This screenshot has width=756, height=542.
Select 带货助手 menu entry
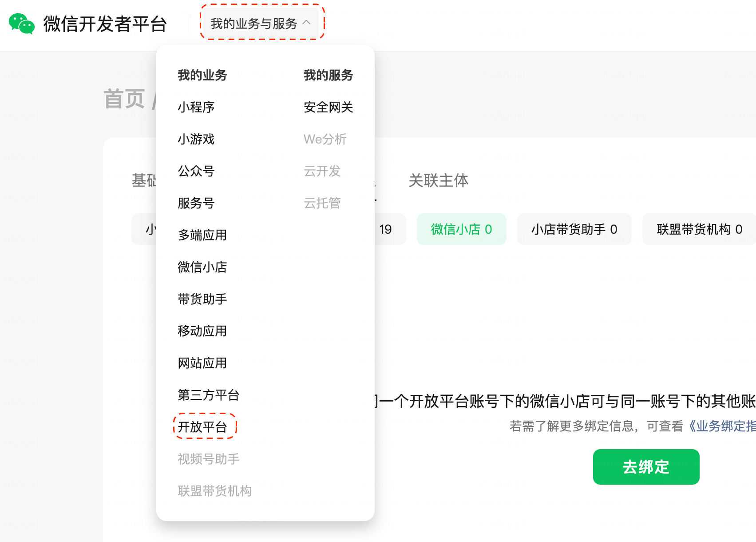pyautogui.click(x=202, y=299)
